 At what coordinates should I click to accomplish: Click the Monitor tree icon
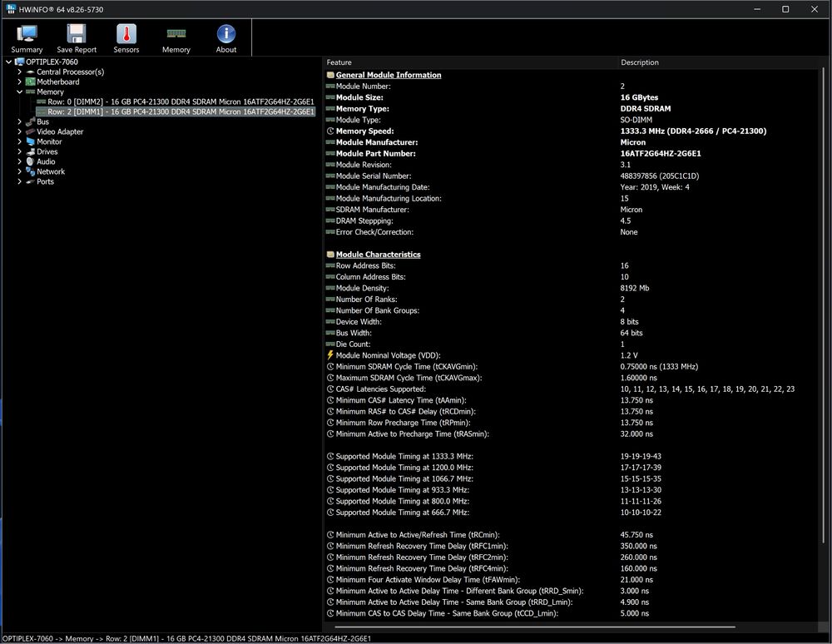click(30, 141)
